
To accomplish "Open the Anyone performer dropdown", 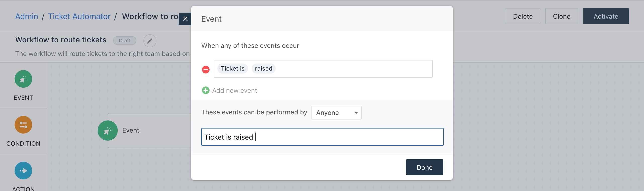I will [x=336, y=113].
